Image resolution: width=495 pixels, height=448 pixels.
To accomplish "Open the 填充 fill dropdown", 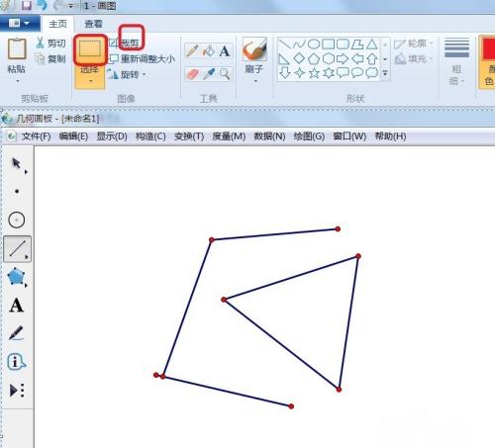I will point(414,59).
